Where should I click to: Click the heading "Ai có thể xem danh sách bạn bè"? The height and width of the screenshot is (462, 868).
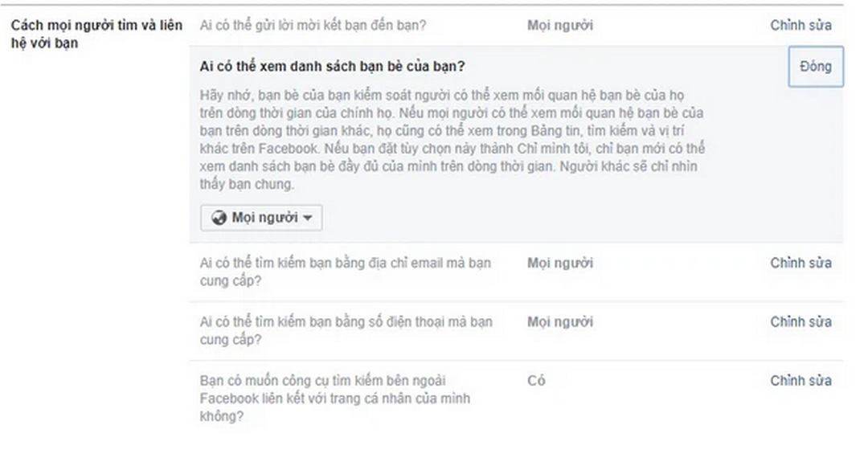pyautogui.click(x=332, y=67)
